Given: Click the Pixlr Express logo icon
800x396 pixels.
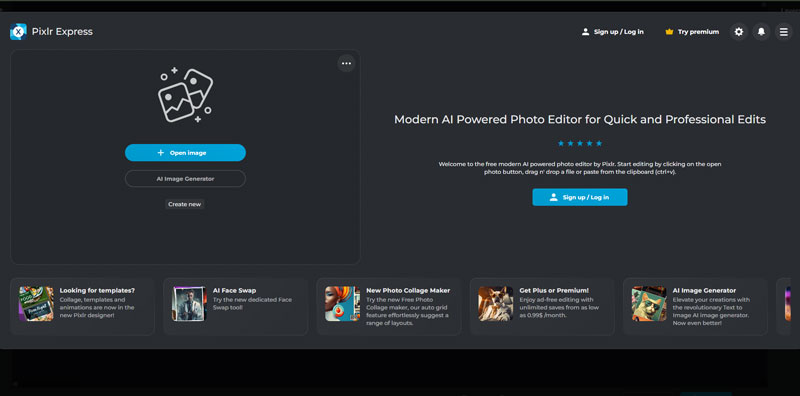Looking at the screenshot, I should point(18,32).
